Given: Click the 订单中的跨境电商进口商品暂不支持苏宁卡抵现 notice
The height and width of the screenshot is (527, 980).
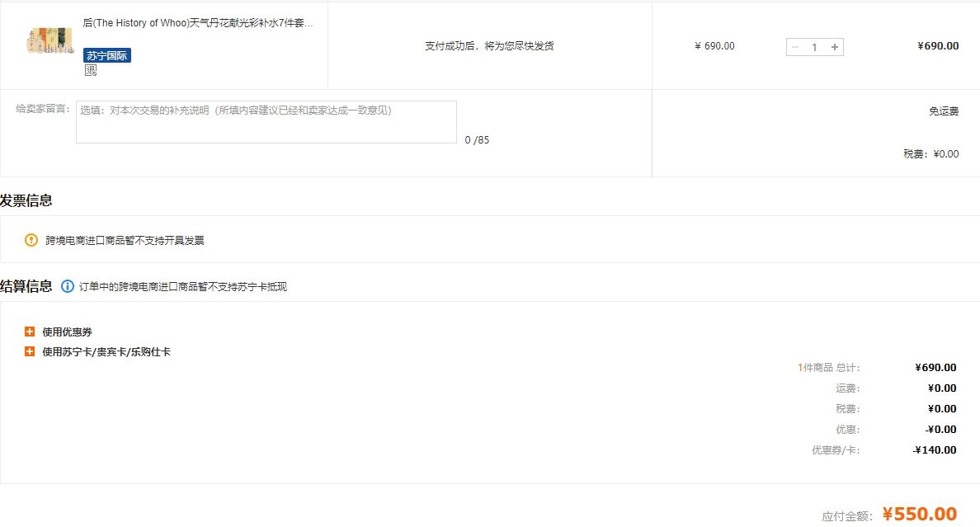Looking at the screenshot, I should (183, 287).
